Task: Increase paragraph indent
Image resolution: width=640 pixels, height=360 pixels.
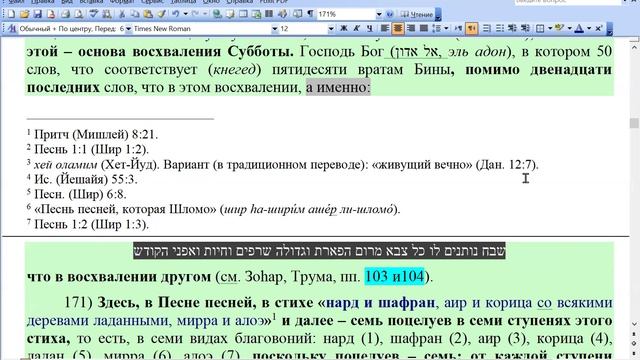Action: click(x=525, y=29)
